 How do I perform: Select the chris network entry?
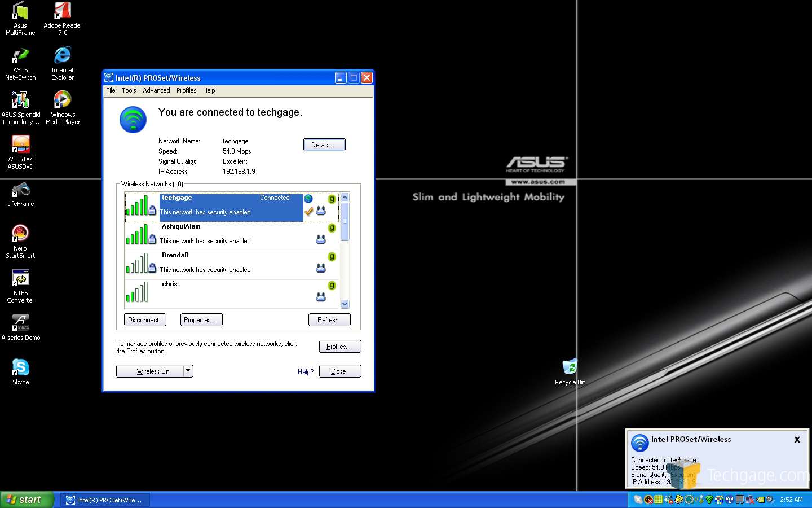[232, 294]
